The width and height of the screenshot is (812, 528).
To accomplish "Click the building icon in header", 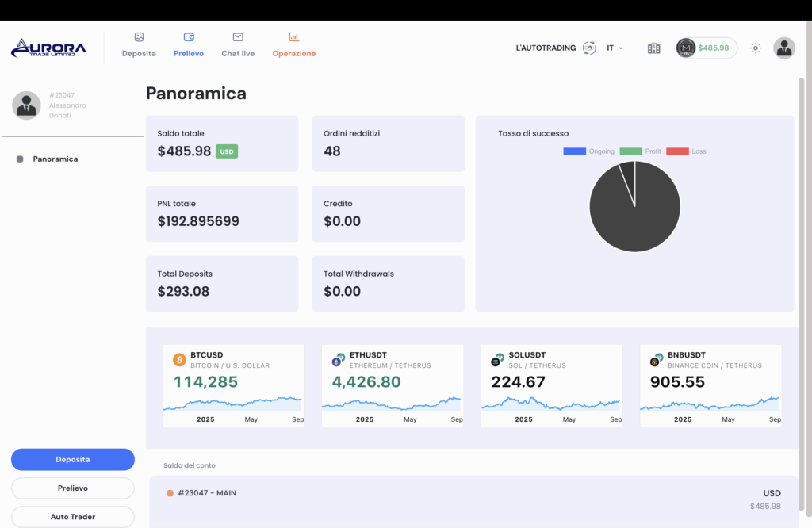I will [x=653, y=48].
